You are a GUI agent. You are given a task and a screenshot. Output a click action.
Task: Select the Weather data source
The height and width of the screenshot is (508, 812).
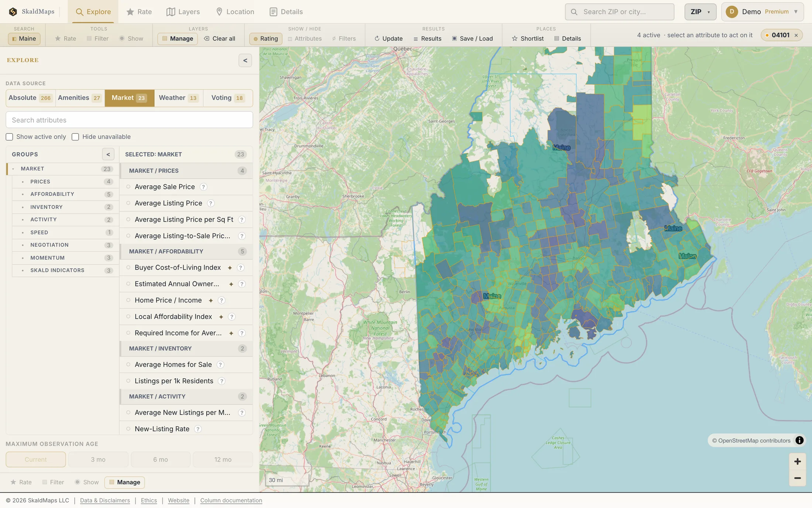pos(179,98)
